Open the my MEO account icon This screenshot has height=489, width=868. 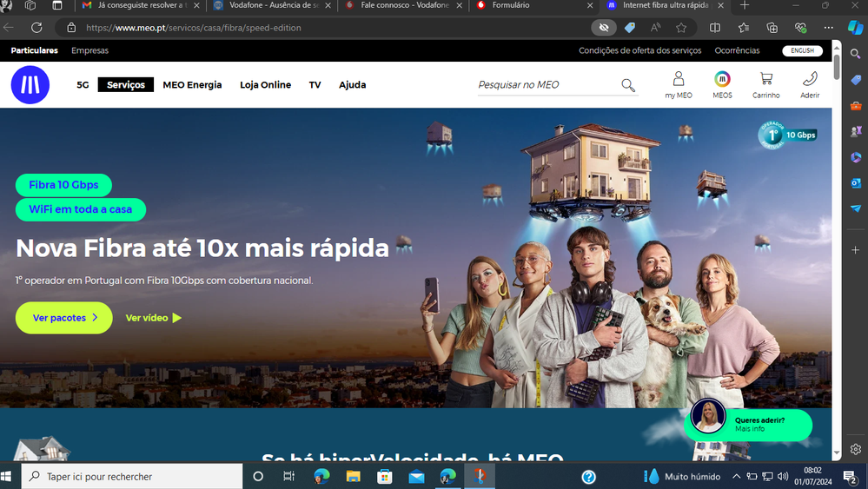point(679,80)
